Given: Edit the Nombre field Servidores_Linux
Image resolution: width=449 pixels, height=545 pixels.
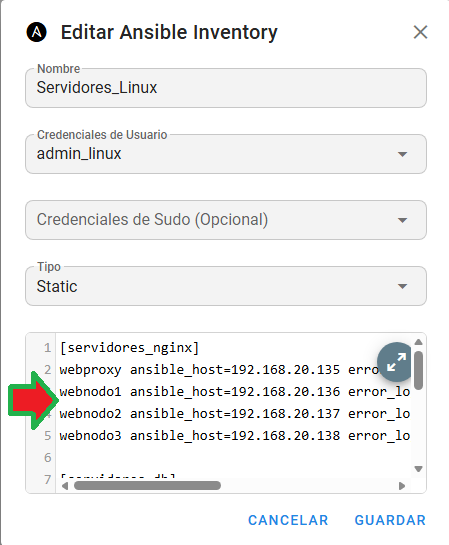Looking at the screenshot, I should tap(226, 88).
